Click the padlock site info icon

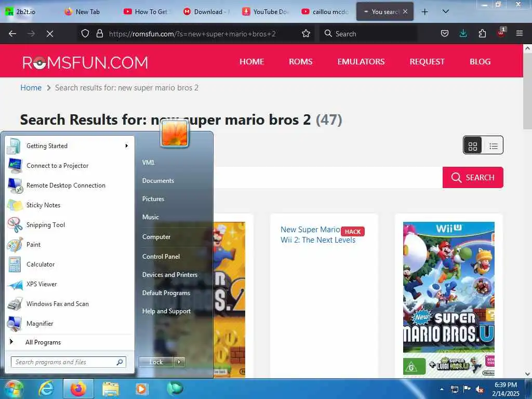[99, 34]
